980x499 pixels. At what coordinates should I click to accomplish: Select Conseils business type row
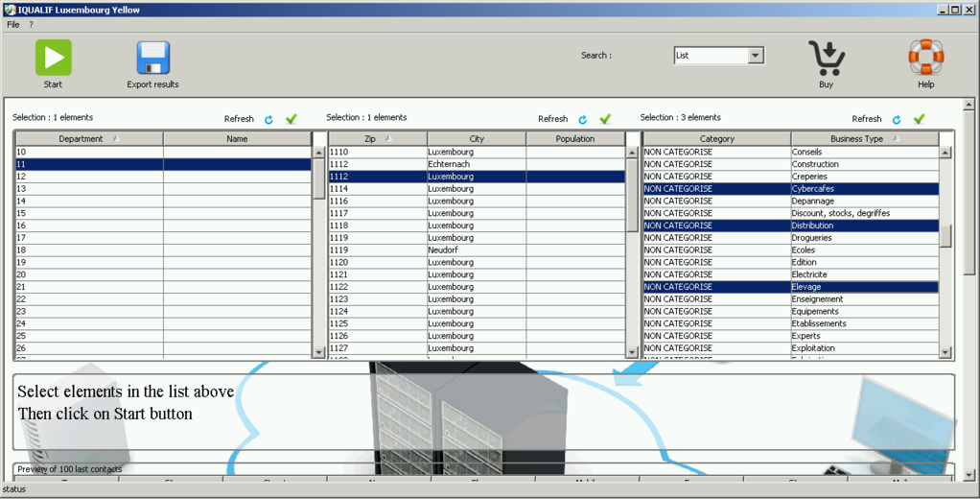click(x=791, y=152)
